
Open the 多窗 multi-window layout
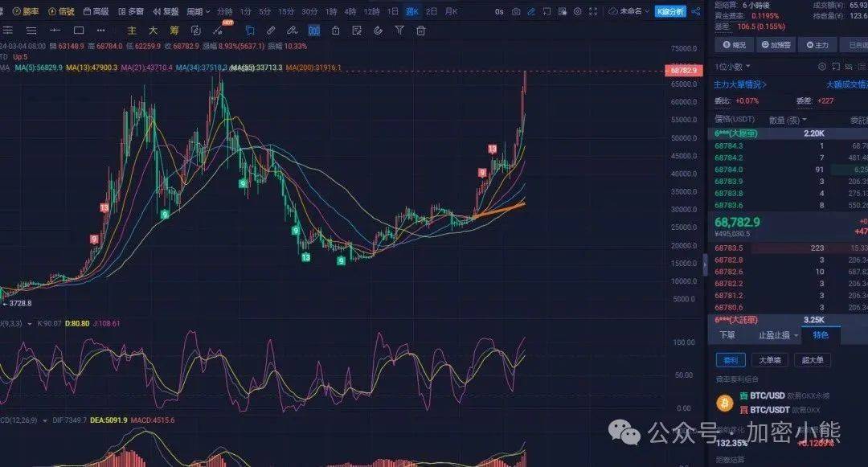pyautogui.click(x=131, y=11)
